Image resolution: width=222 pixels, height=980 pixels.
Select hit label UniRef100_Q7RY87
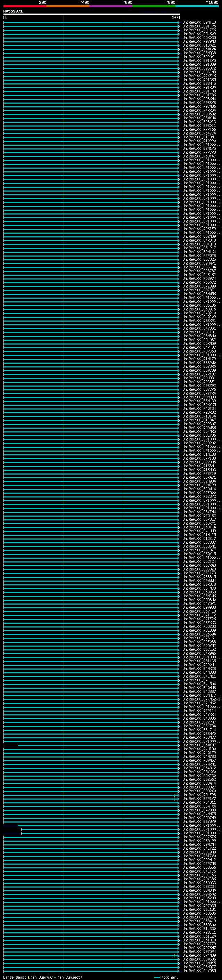click(199, 374)
